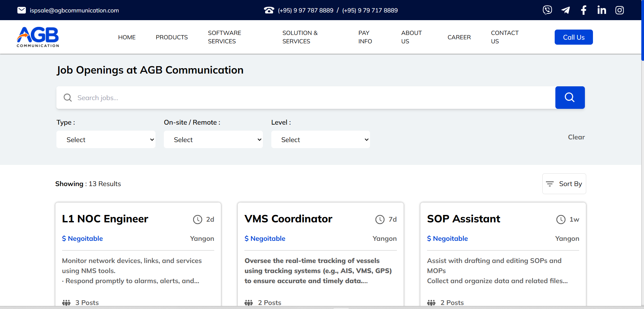Click the envelope email icon
Viewport: 644px width, 309px height.
(x=21, y=10)
